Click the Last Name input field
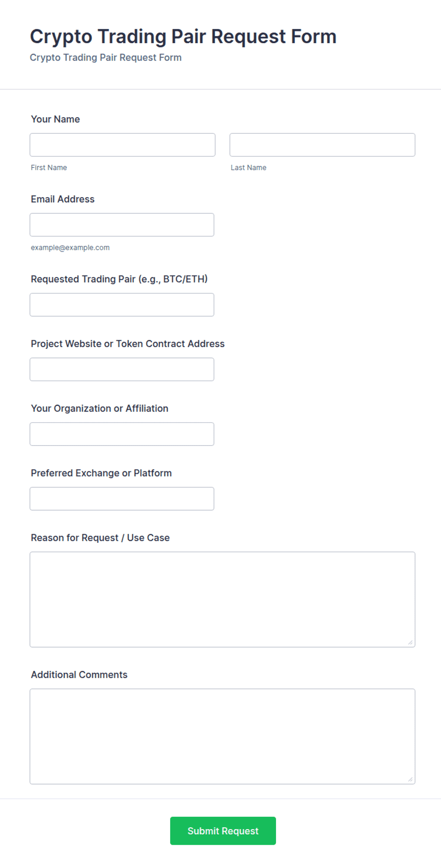Screen dimensions: 441x868 click(322, 145)
